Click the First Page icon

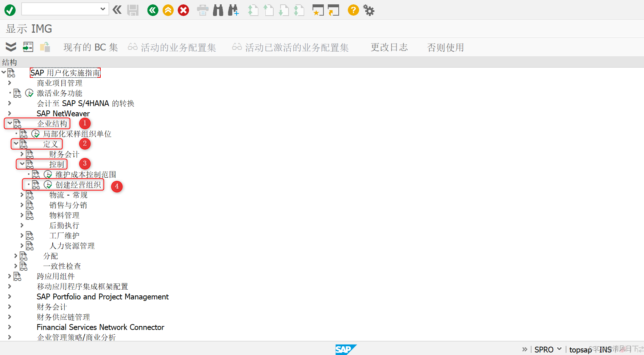pos(253,10)
